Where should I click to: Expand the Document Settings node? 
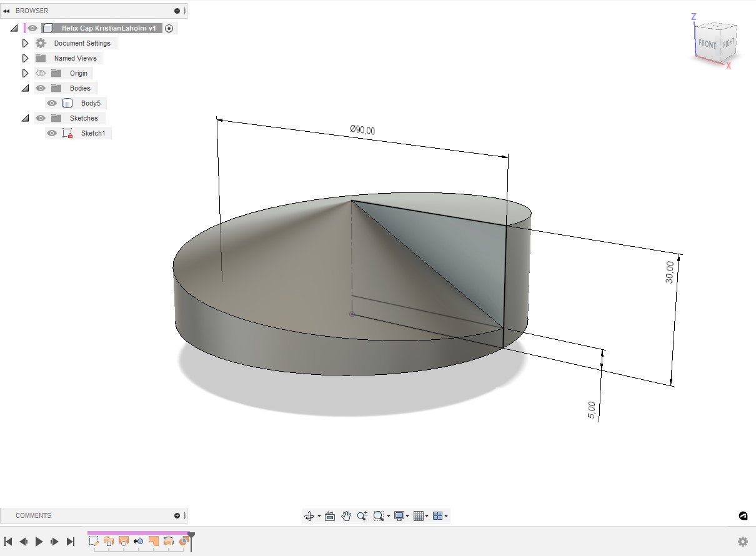25,42
